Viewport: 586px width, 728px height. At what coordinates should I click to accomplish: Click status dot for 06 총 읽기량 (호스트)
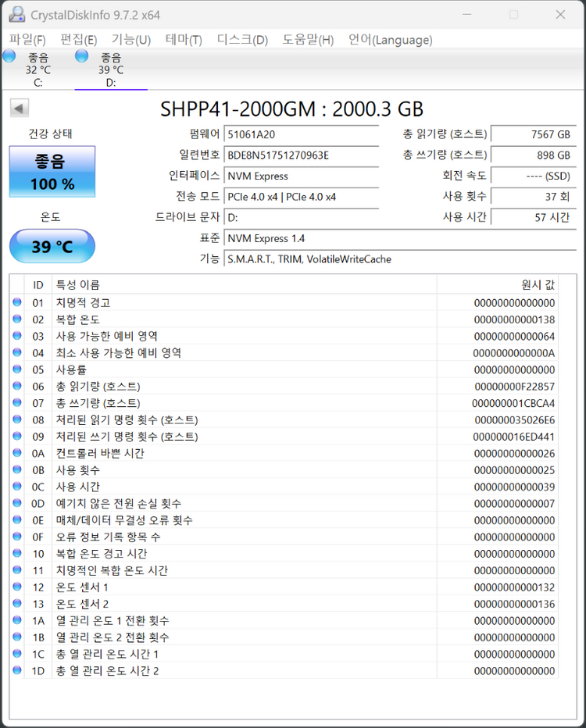pos(17,386)
